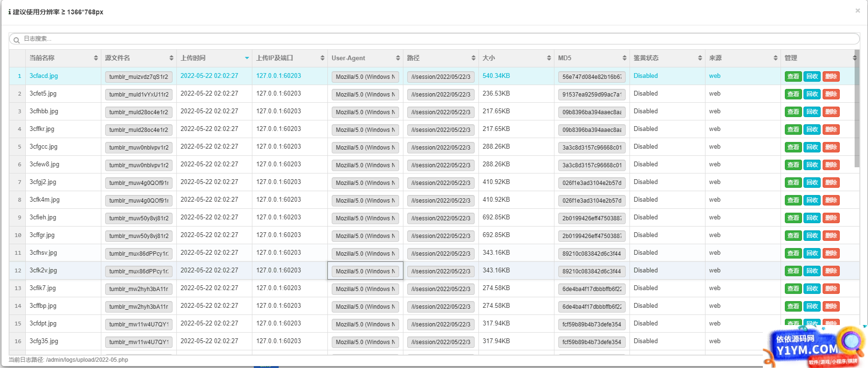The width and height of the screenshot is (868, 368).
Task: Click User-Agent field of 3cfk2v.jpg row
Action: click(x=365, y=271)
